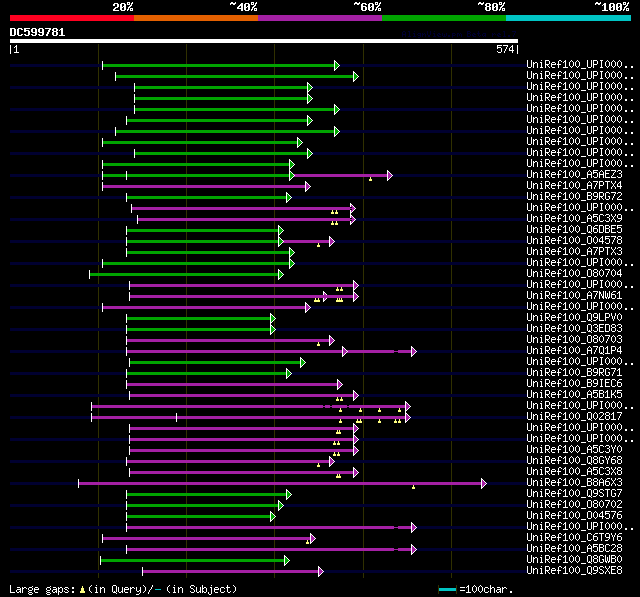640x597 pixels.
Task: Select the UniRef100_B8A6X3 label
Action: click(x=574, y=482)
